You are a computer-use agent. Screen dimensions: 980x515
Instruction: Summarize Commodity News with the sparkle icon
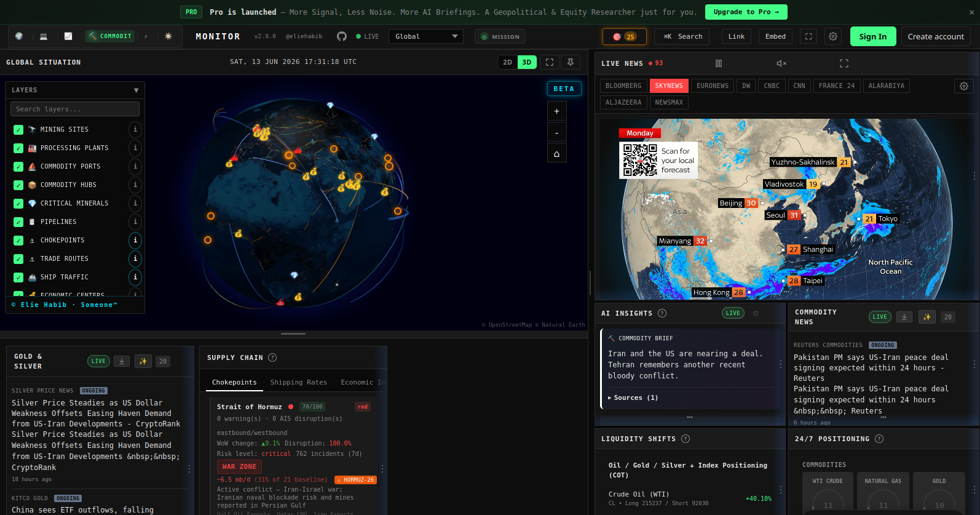(927, 317)
